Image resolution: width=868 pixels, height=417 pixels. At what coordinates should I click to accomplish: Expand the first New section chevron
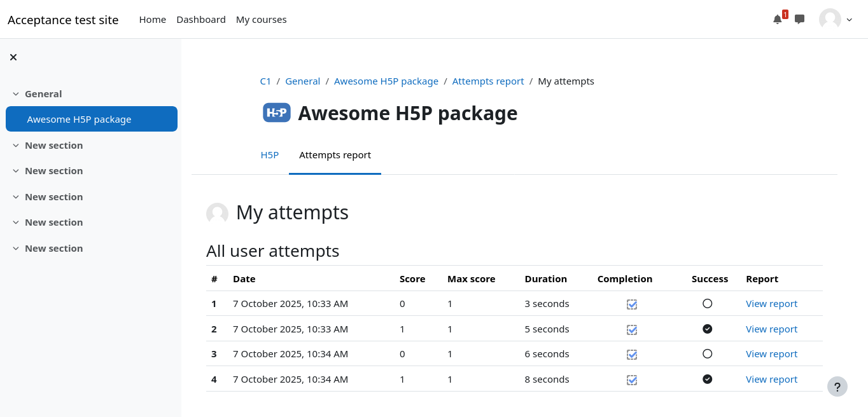pos(16,146)
